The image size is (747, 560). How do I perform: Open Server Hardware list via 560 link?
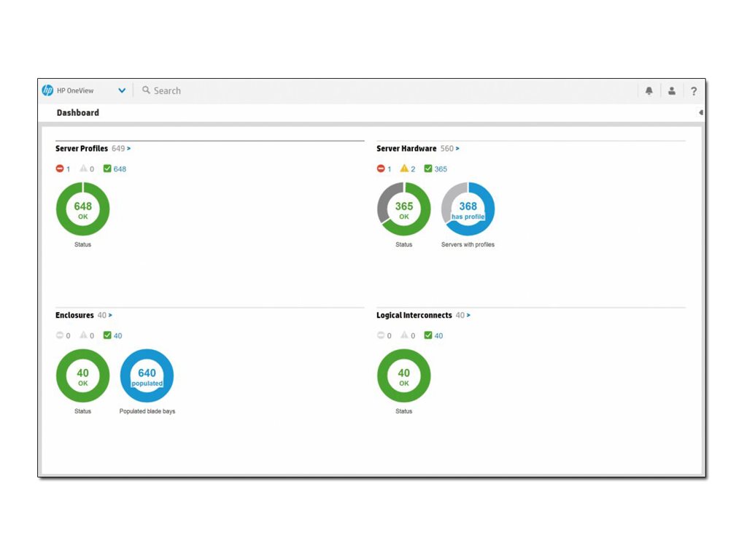click(447, 148)
